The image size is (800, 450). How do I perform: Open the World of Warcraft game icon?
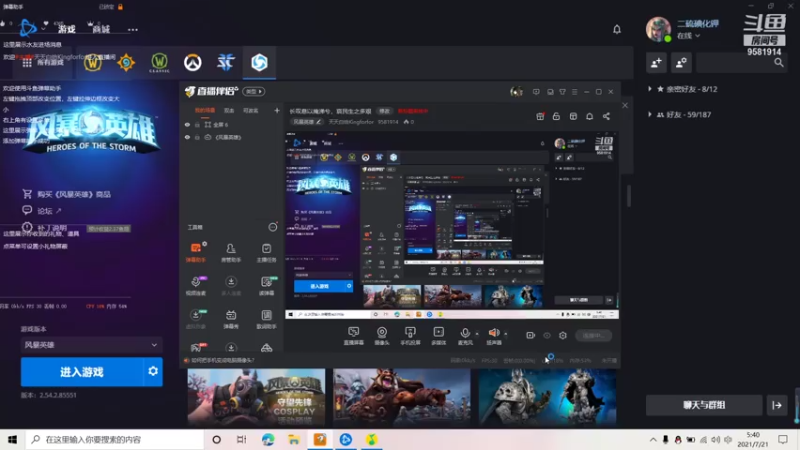point(93,62)
